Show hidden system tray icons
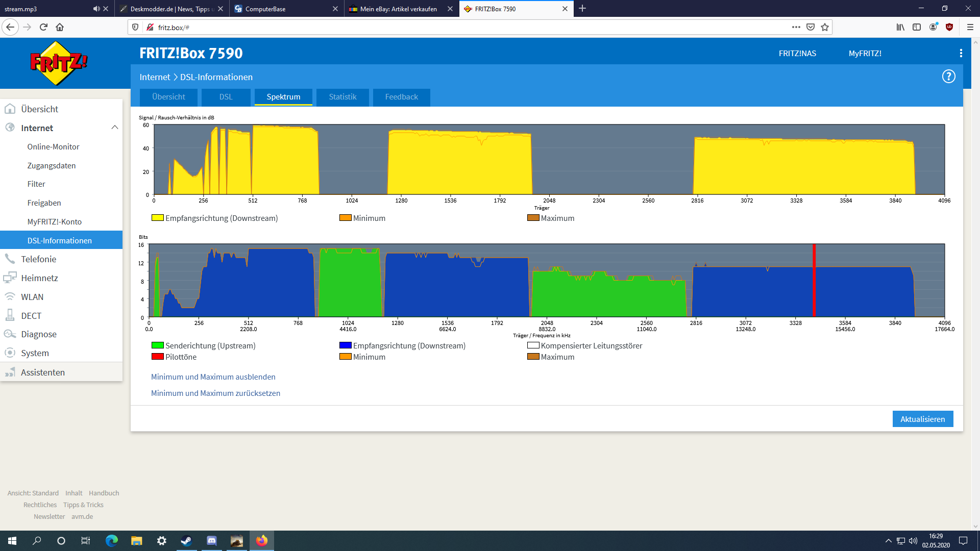980x551 pixels. (888, 541)
